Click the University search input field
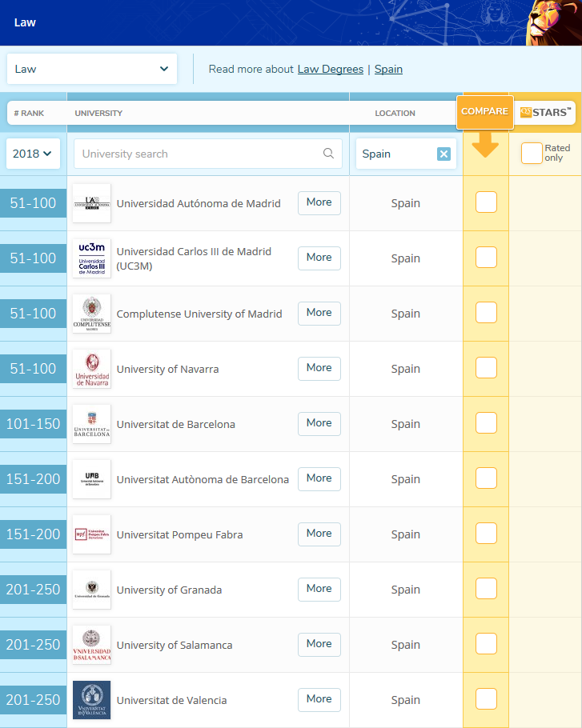 (x=207, y=154)
